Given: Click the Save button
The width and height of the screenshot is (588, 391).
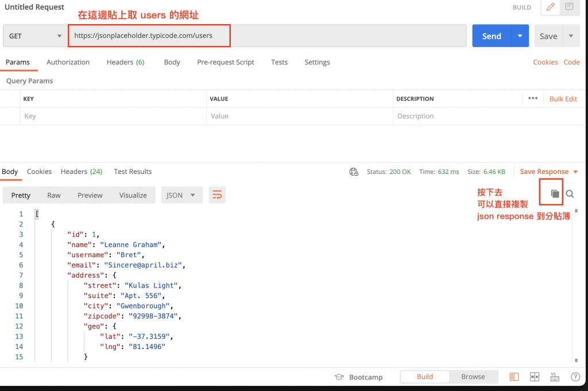Looking at the screenshot, I should click(548, 36).
